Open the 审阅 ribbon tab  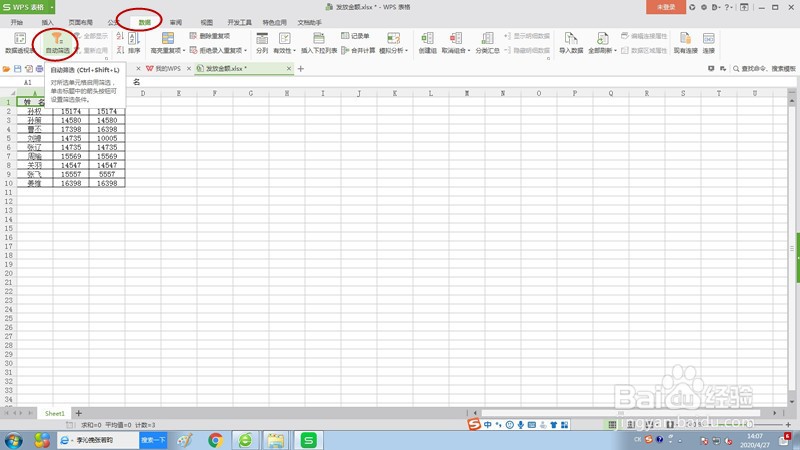pyautogui.click(x=176, y=22)
